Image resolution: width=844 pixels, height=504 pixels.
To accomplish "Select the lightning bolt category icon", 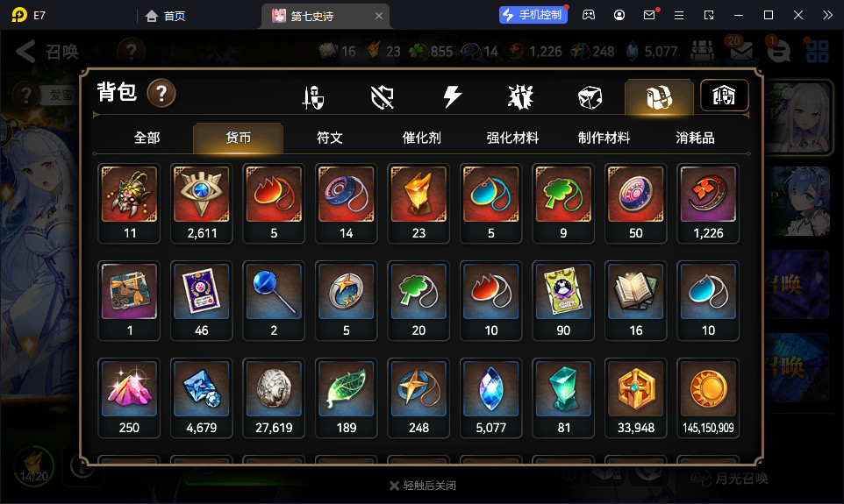I will (x=452, y=96).
